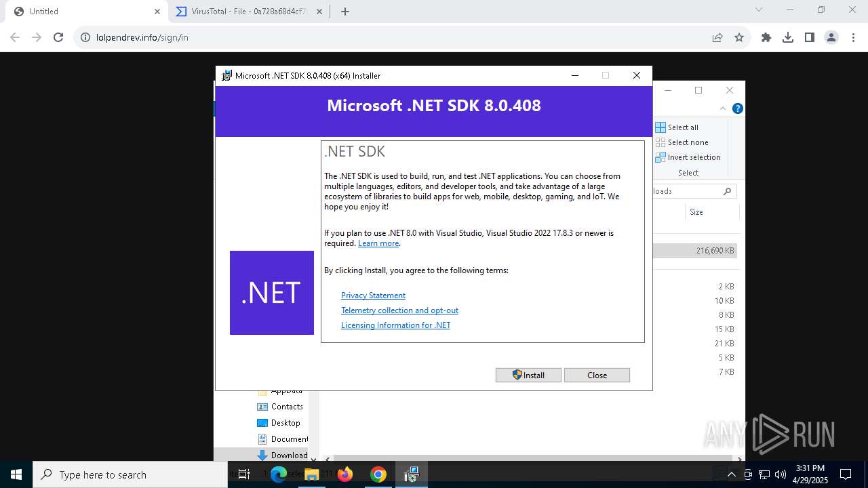Launch Microsoft Edge from the taskbar
Image resolution: width=868 pixels, height=488 pixels.
(x=279, y=474)
